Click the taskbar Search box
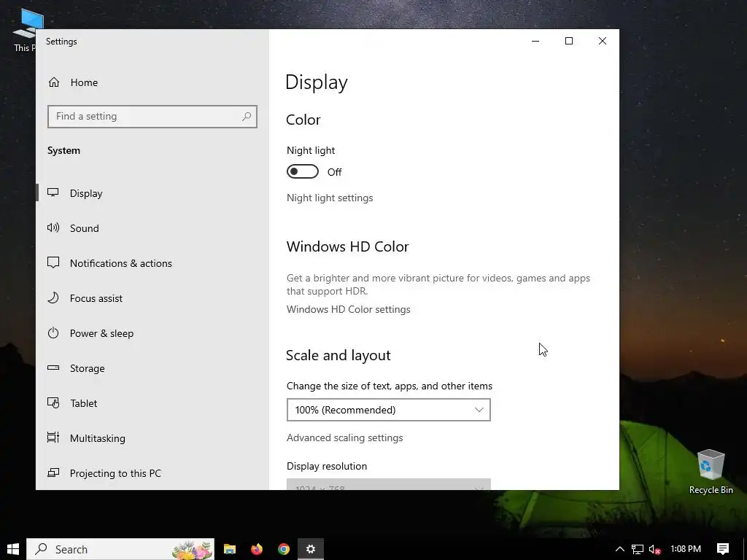Viewport: 747px width, 560px height. coord(120,549)
